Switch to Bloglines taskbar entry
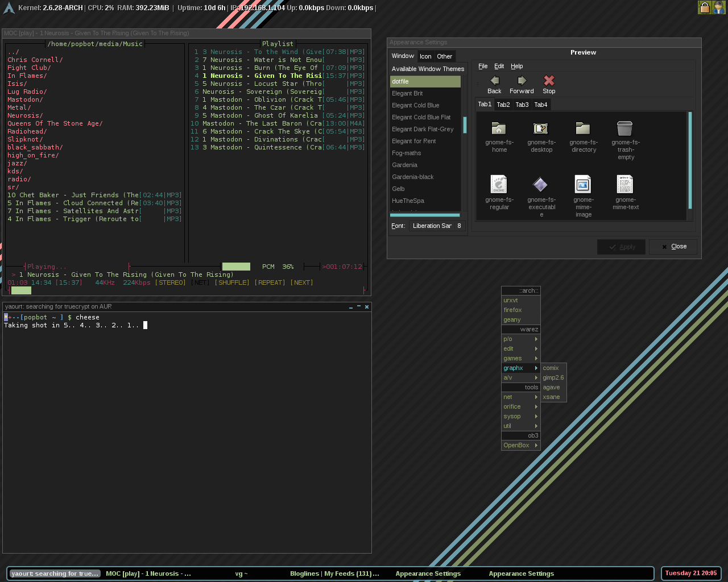Viewport: 728px width, 582px height. (x=334, y=573)
